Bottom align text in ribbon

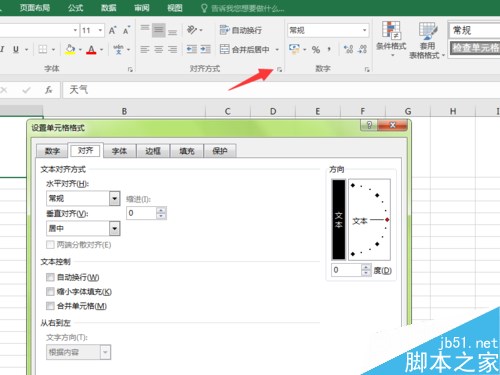[172, 31]
